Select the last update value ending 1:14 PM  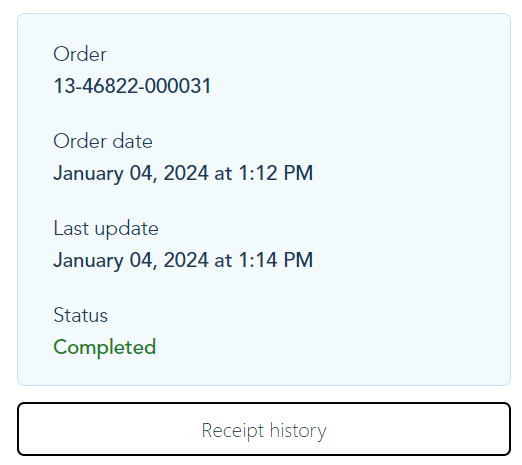click(183, 260)
